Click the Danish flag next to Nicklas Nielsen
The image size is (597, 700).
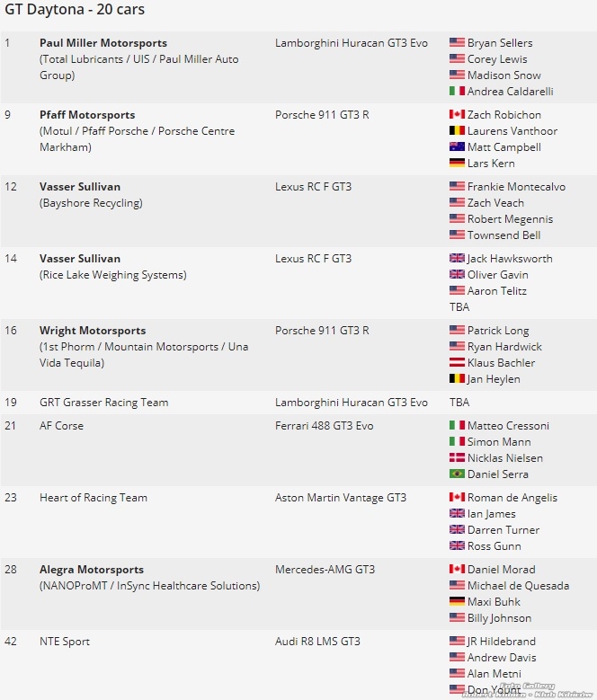pos(457,458)
